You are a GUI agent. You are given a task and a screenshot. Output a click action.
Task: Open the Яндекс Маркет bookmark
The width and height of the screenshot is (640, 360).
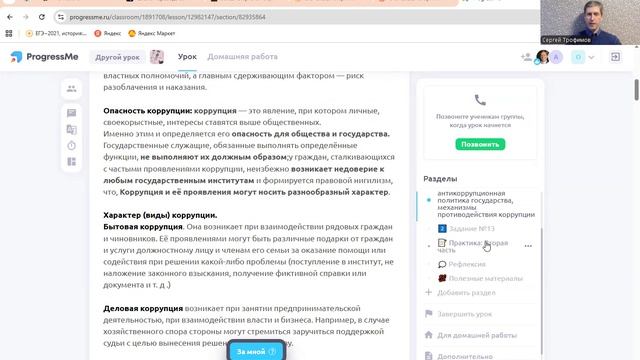pyautogui.click(x=152, y=33)
